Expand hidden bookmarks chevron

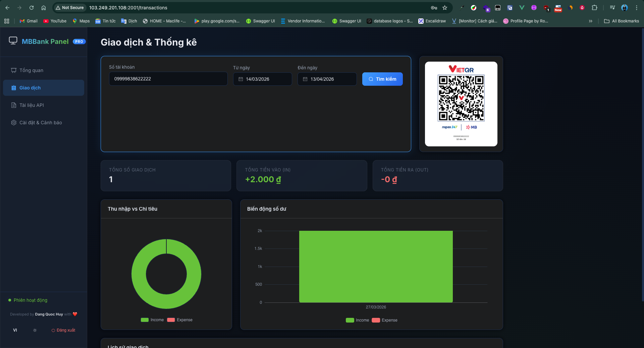point(591,21)
